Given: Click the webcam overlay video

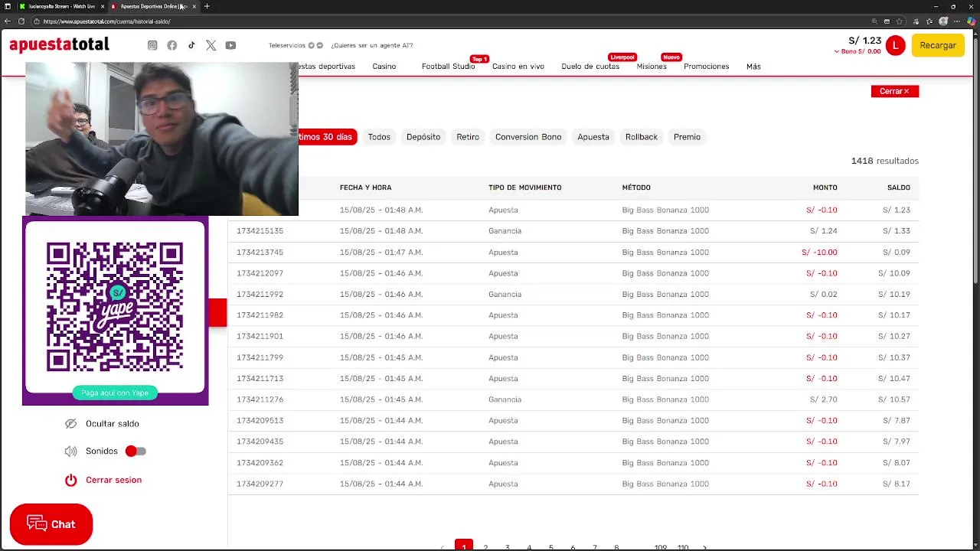Looking at the screenshot, I should coord(162,139).
